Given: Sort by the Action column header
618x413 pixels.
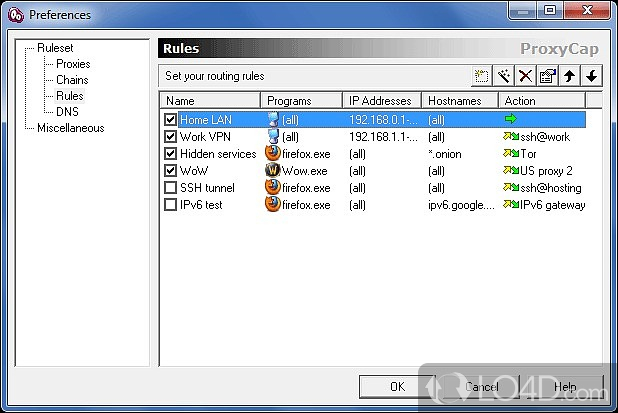Looking at the screenshot, I should click(x=542, y=100).
